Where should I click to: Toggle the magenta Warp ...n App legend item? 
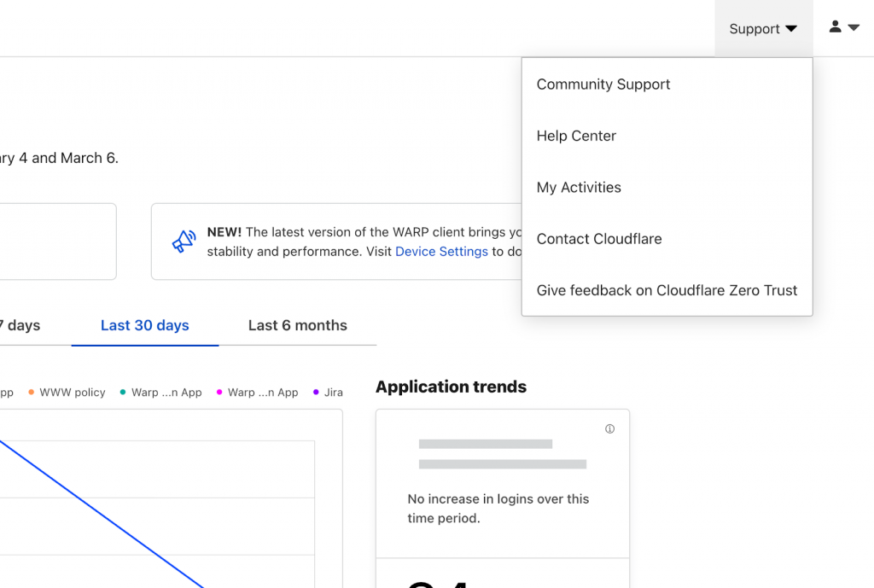point(257,393)
